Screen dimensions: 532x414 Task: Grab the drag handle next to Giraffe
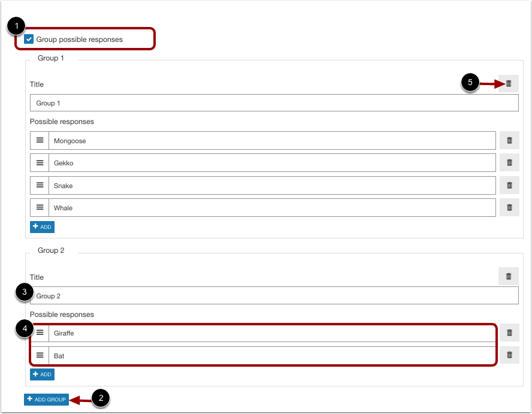(x=40, y=333)
